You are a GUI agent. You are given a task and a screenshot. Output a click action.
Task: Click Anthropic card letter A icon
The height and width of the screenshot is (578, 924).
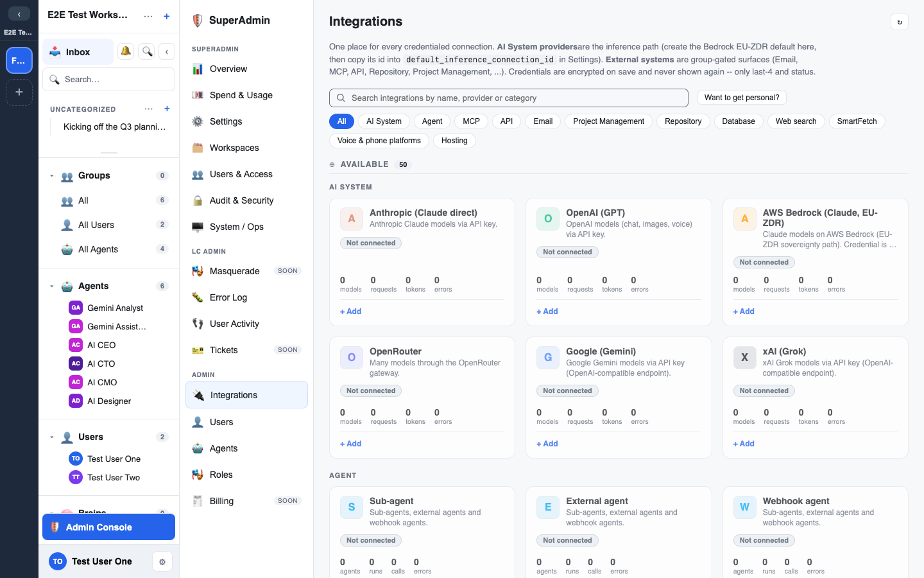click(x=352, y=219)
